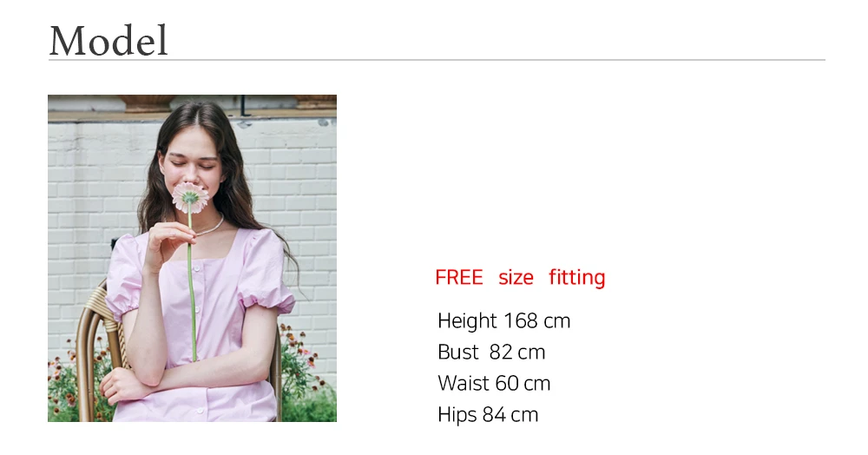Click the rattan chair in the photo
This screenshot has height=455, width=868.
point(97,354)
